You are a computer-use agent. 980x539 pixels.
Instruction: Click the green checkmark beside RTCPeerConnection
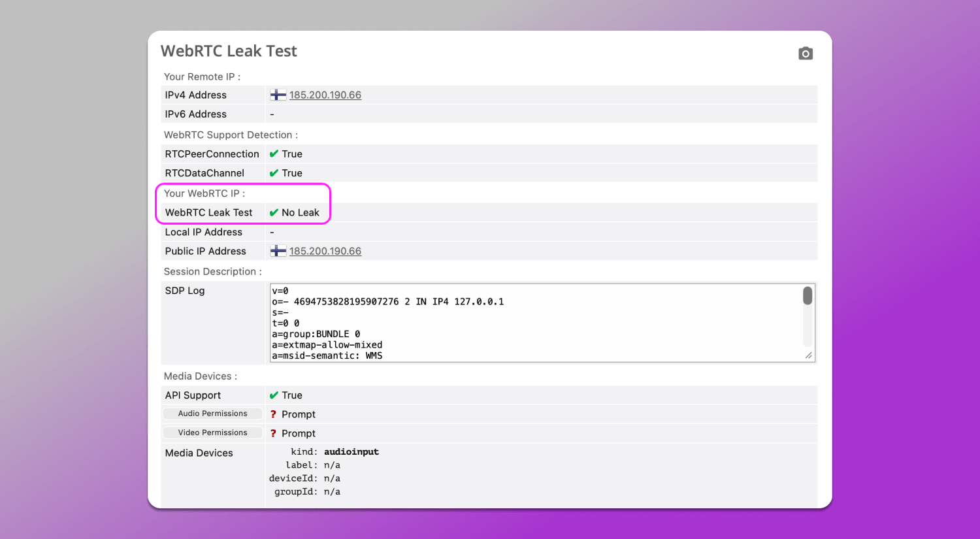tap(274, 154)
